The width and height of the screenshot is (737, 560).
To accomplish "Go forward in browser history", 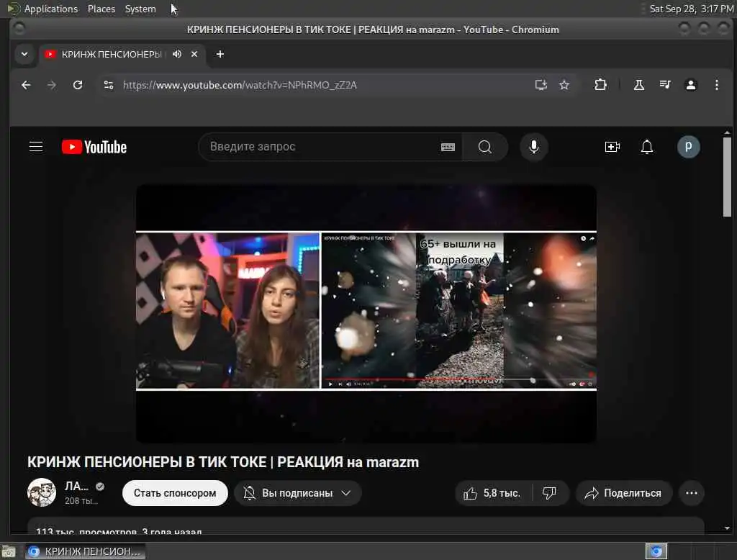I will (52, 85).
